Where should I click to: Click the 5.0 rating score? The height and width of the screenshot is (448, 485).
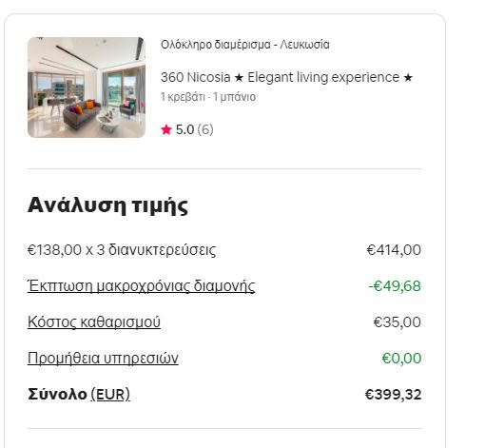pos(184,129)
